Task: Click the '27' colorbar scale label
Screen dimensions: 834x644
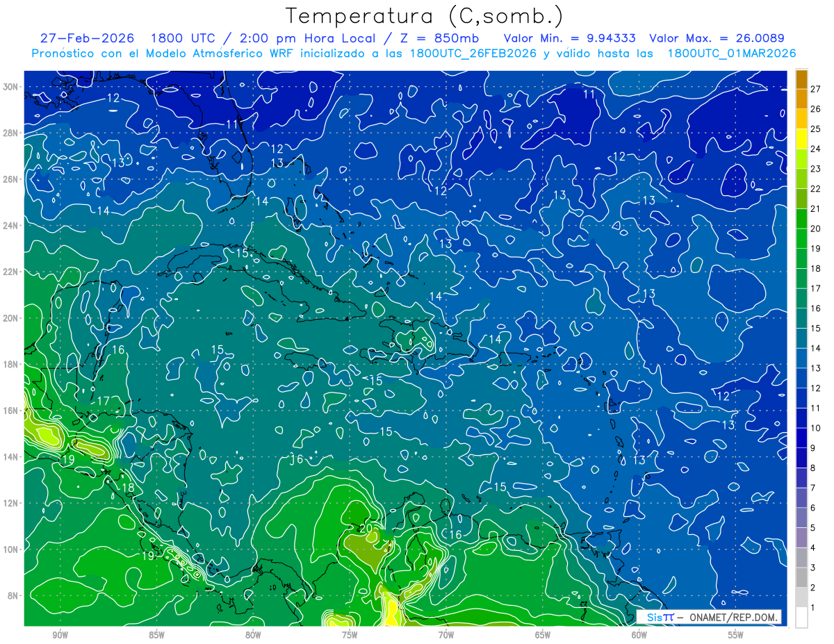Action: click(816, 88)
